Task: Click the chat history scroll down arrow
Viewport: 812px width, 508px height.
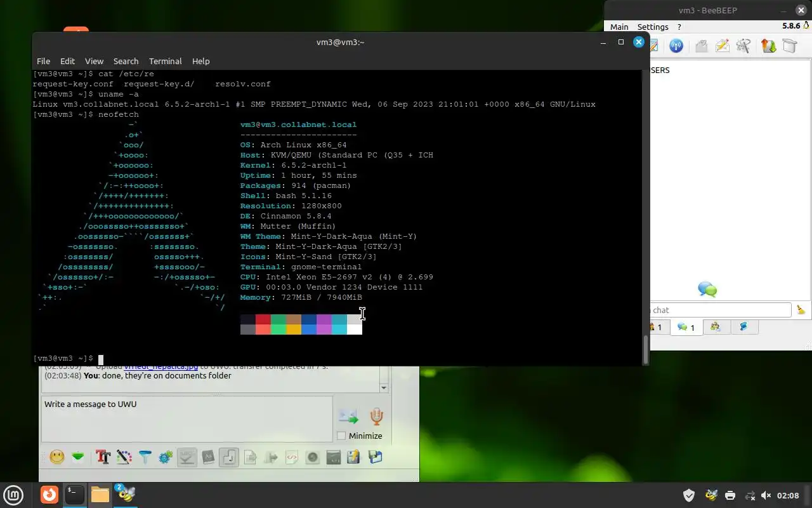Action: (384, 388)
